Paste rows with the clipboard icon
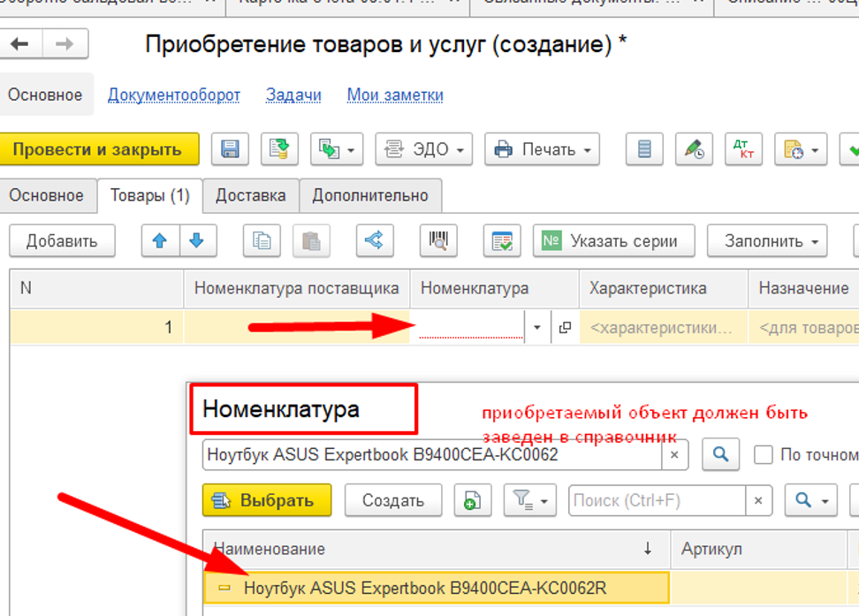Image resolution: width=859 pixels, height=616 pixels. (x=311, y=240)
